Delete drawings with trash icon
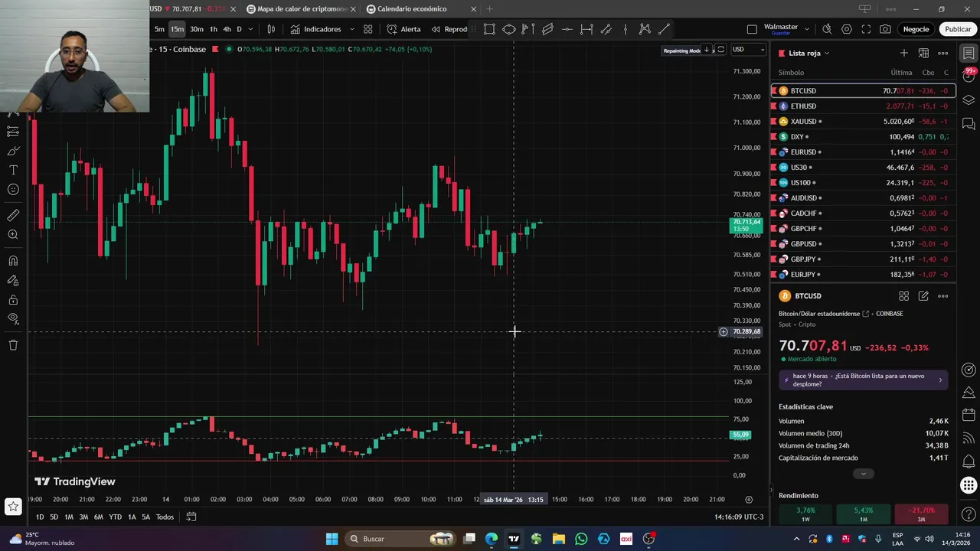The height and width of the screenshot is (551, 980). 13,345
